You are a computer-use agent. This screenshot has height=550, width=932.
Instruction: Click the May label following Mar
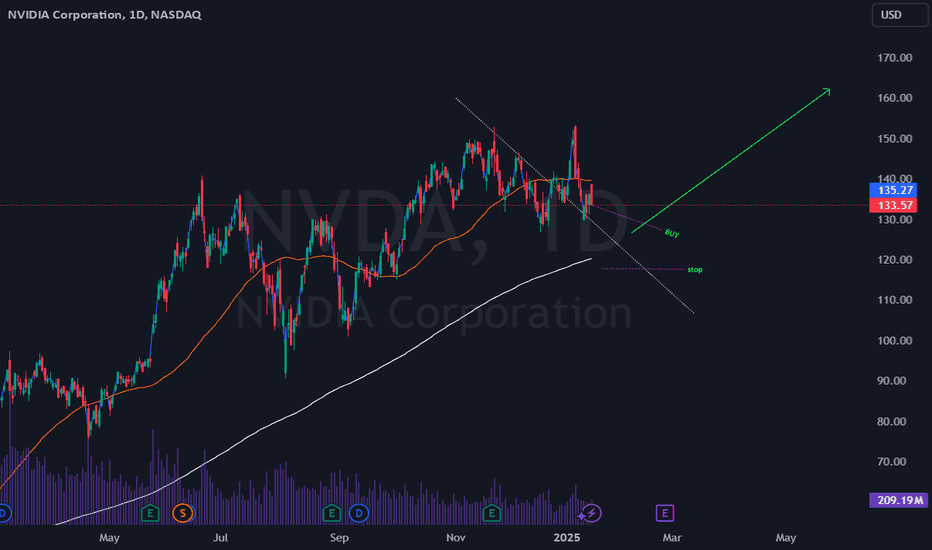(785, 538)
